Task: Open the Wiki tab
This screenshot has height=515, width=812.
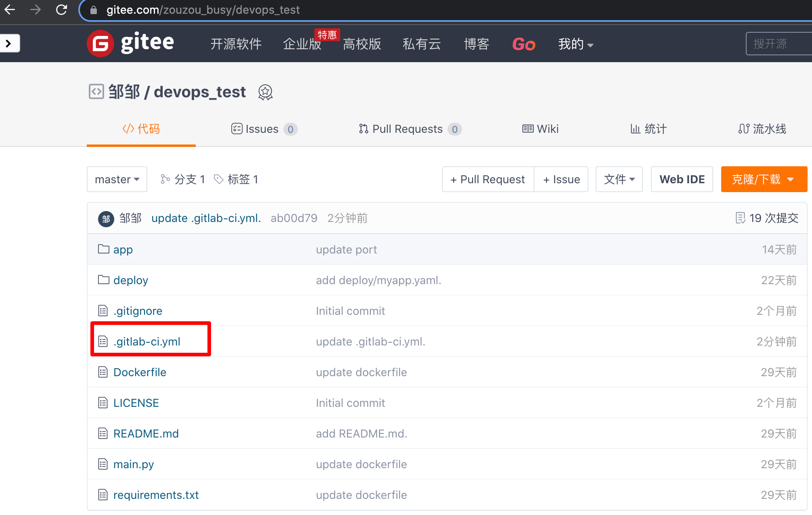Action: [x=540, y=129]
